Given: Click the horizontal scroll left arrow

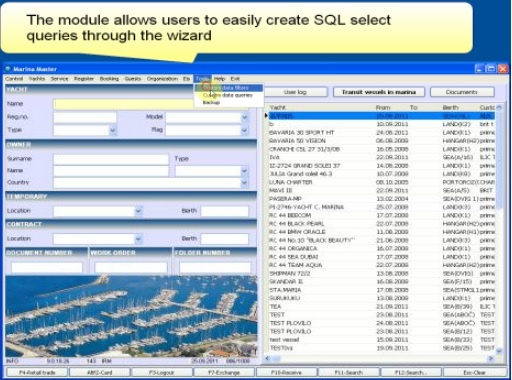Looking at the screenshot, I should (268, 358).
